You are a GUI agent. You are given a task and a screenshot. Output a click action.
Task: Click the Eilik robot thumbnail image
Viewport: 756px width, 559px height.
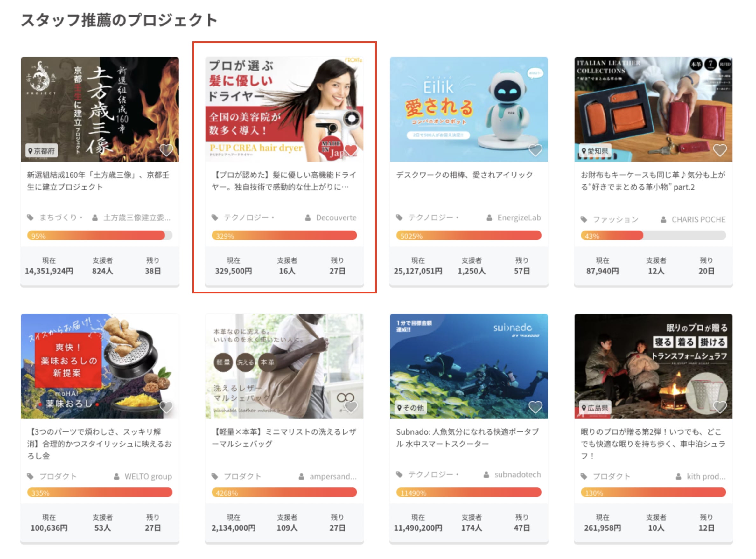(x=469, y=109)
